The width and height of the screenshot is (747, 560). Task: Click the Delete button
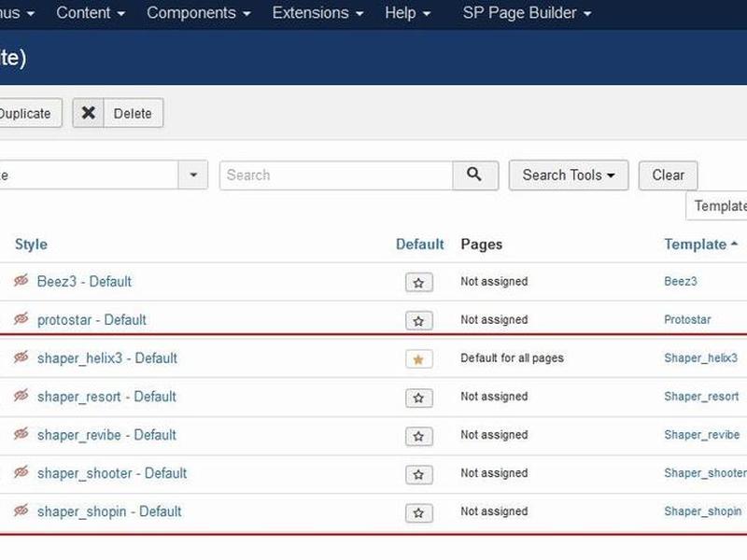coord(118,113)
